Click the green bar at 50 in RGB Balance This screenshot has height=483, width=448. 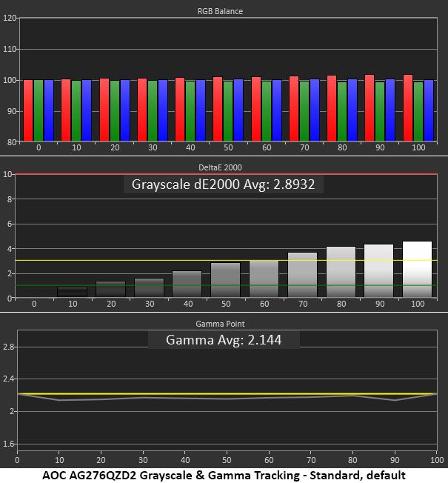pyautogui.click(x=228, y=111)
